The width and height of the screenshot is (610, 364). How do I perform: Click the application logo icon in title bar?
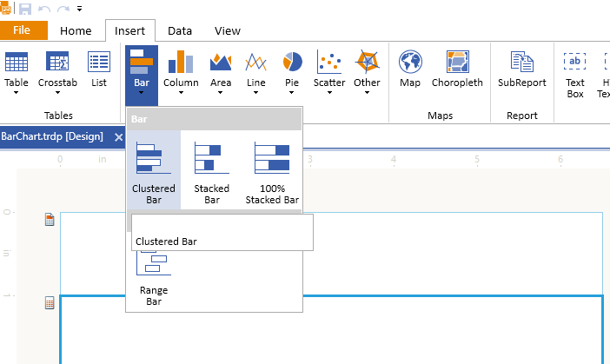pos(5,8)
